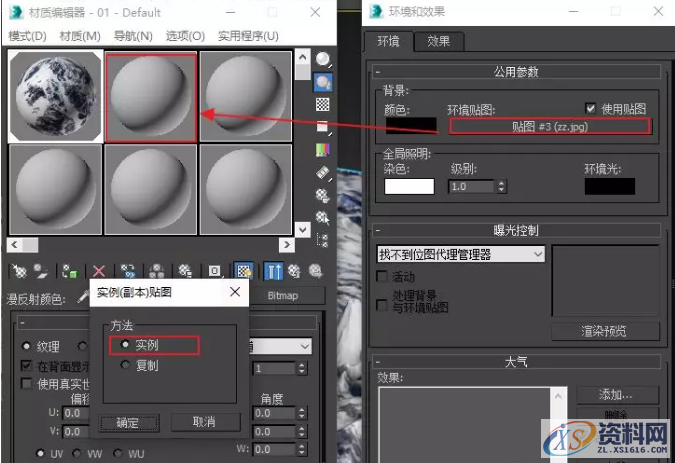The width and height of the screenshot is (675, 463).
Task: Click Put Material to Scene icon
Action: [41, 271]
